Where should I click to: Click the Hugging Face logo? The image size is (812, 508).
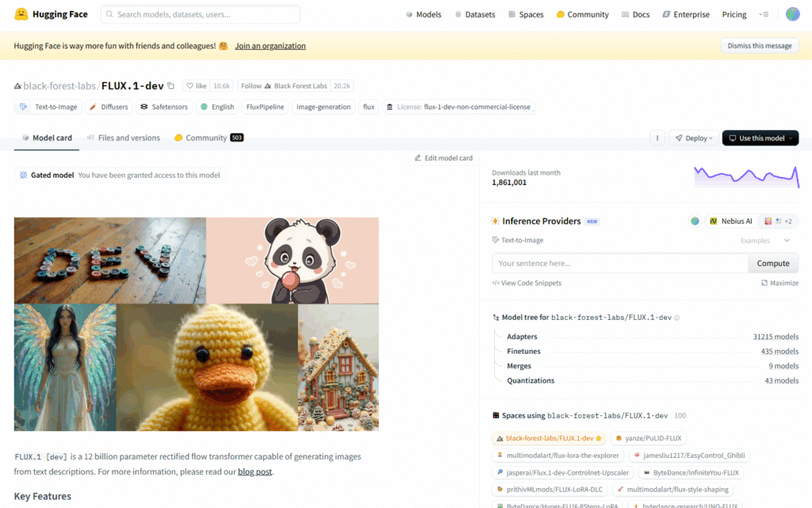51,14
